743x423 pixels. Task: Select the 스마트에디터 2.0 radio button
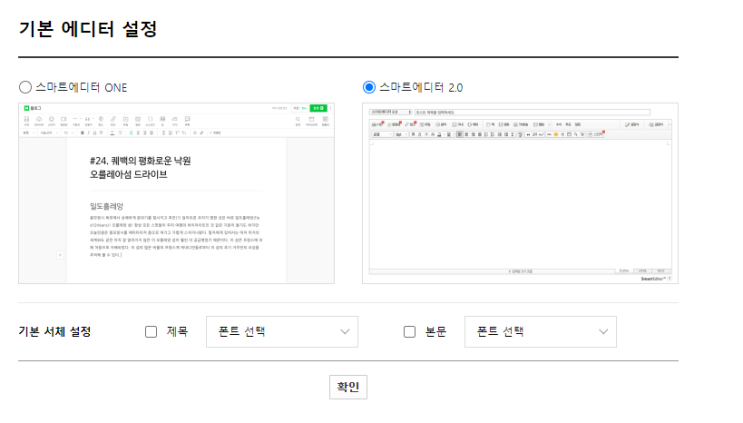(369, 87)
